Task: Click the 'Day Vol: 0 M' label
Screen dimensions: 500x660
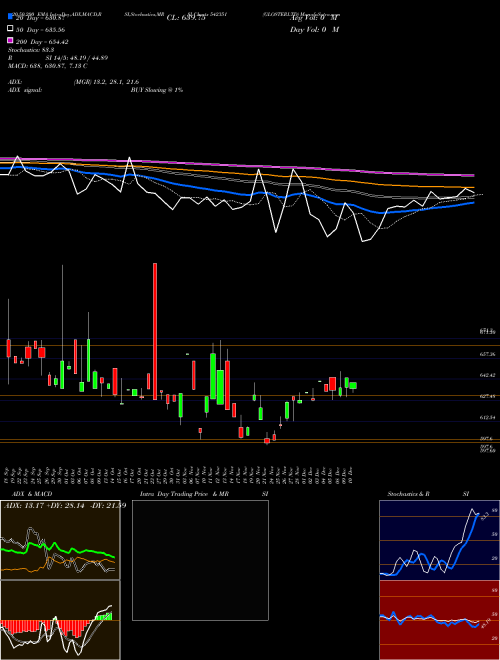Action: tap(314, 29)
